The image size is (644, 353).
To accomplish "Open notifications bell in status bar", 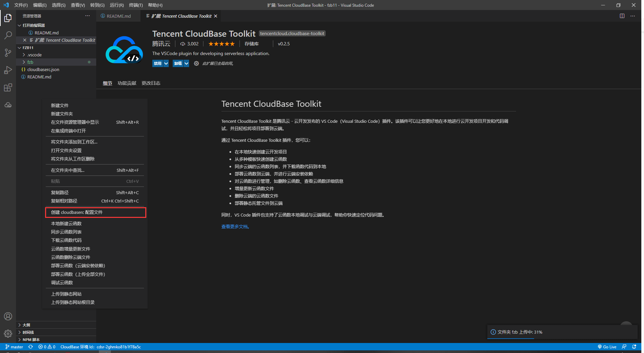I will coord(634,347).
